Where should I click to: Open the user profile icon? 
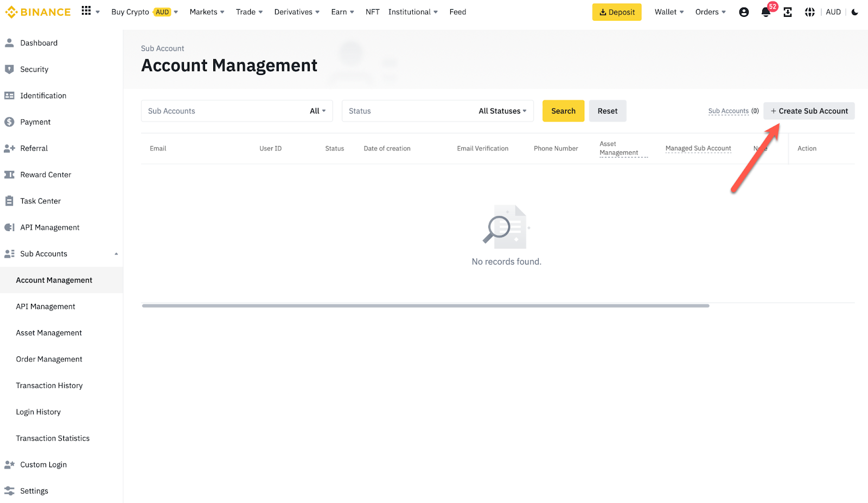point(744,12)
